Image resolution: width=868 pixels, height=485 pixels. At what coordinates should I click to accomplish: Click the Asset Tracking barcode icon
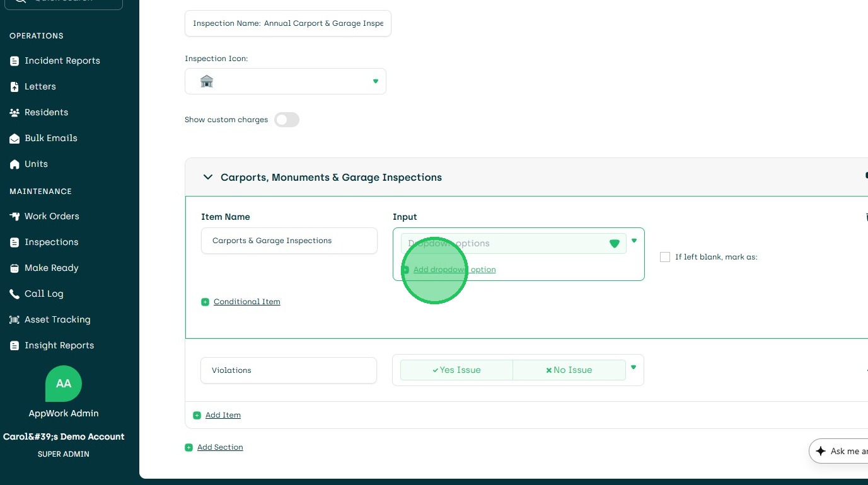click(14, 320)
